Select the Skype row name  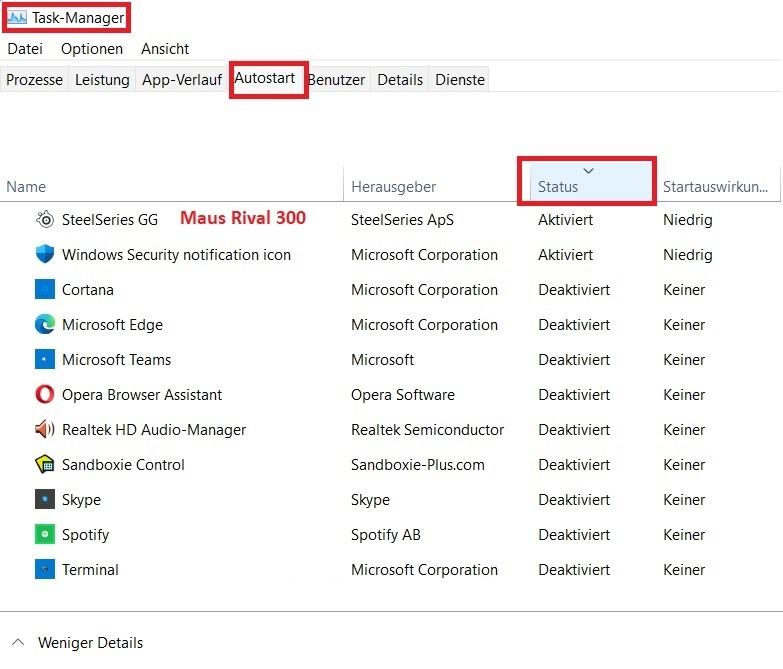(81, 500)
